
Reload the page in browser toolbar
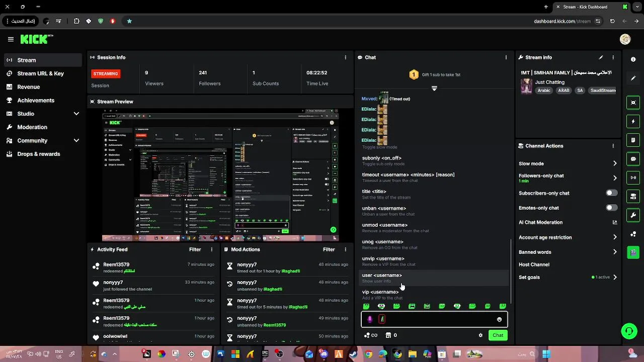tap(612, 21)
